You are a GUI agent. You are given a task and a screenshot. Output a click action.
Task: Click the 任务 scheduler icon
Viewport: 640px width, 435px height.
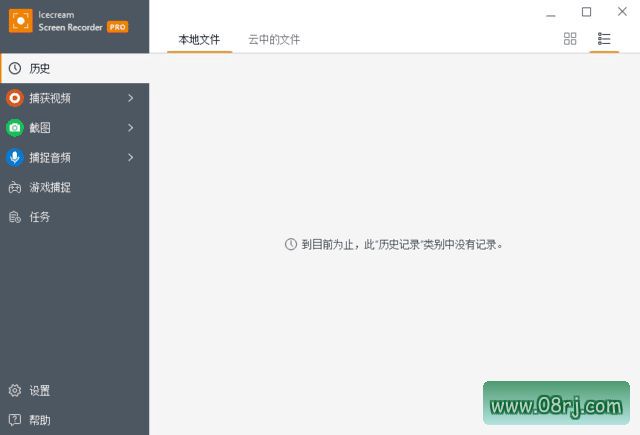click(15, 217)
